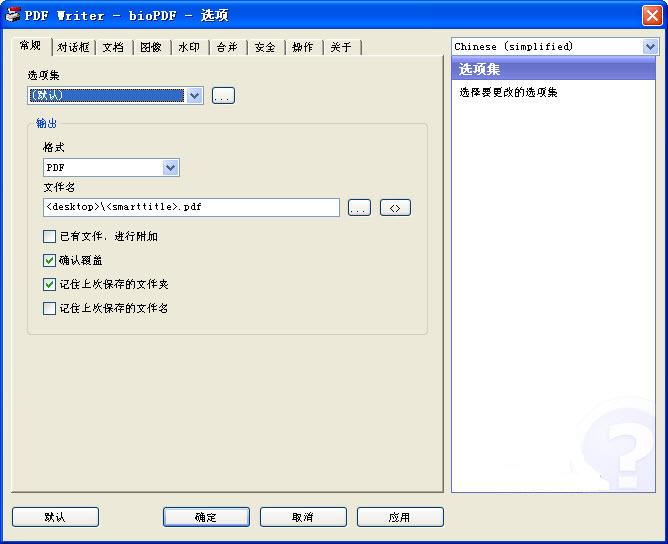Open the 选项集 (默认) combo box
668x544 pixels.
[115, 95]
